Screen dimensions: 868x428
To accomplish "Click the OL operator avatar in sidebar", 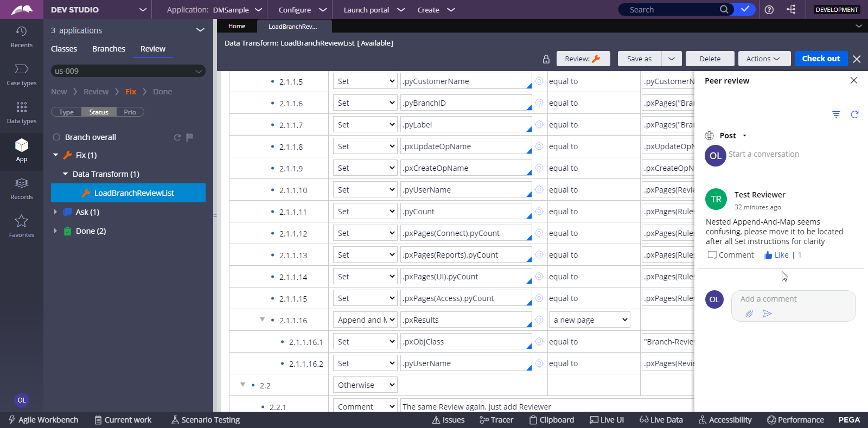I will [21, 400].
